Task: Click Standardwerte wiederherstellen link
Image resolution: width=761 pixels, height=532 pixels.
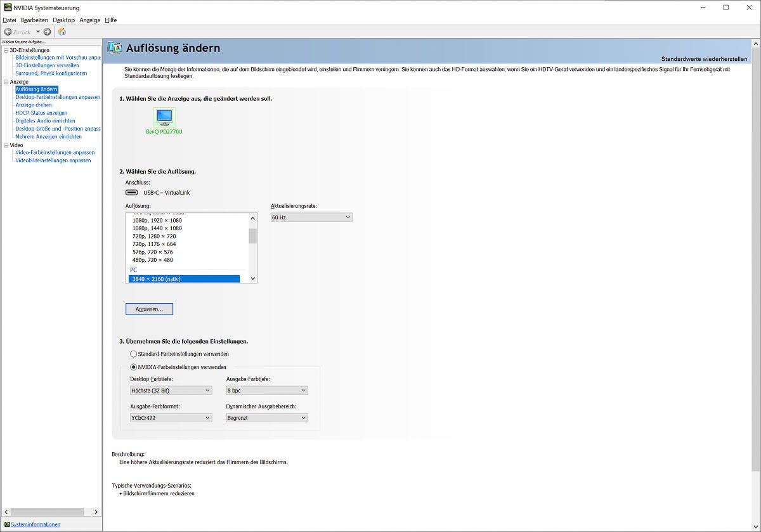Action: point(704,59)
